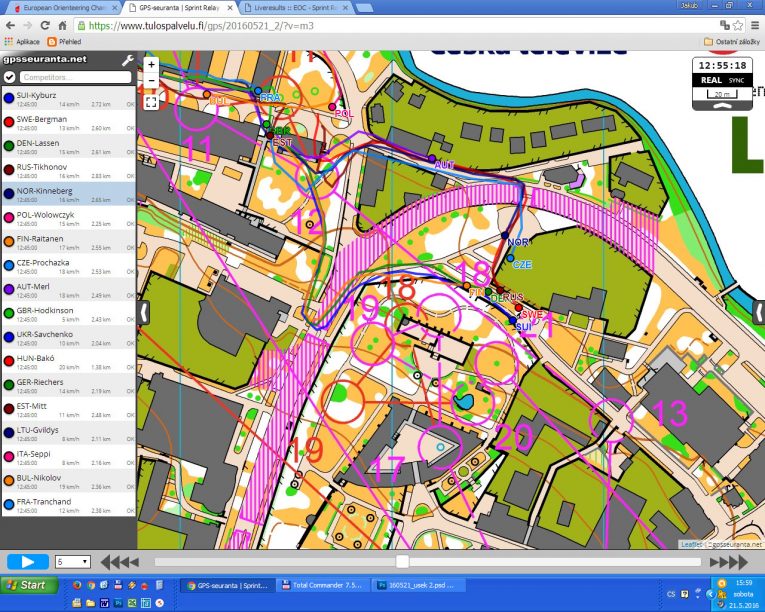The image size is (765, 612).
Task: Start playback with the play button
Action: tap(28, 562)
